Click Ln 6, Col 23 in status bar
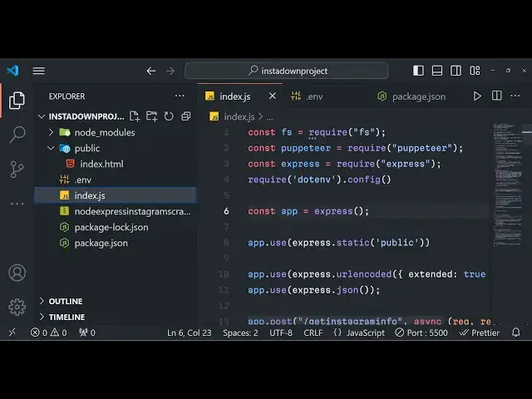This screenshot has width=532, height=399. [189, 332]
